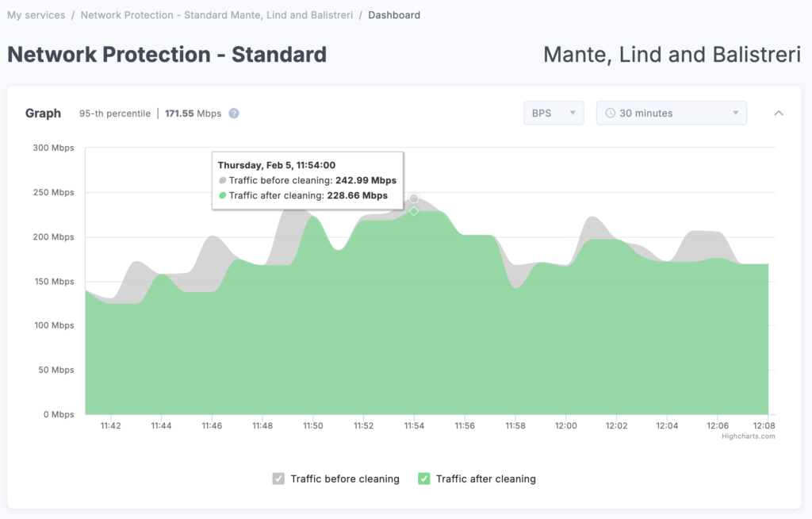Click the 11:54:00 traffic tooltip box
This screenshot has height=519, width=812.
point(308,180)
